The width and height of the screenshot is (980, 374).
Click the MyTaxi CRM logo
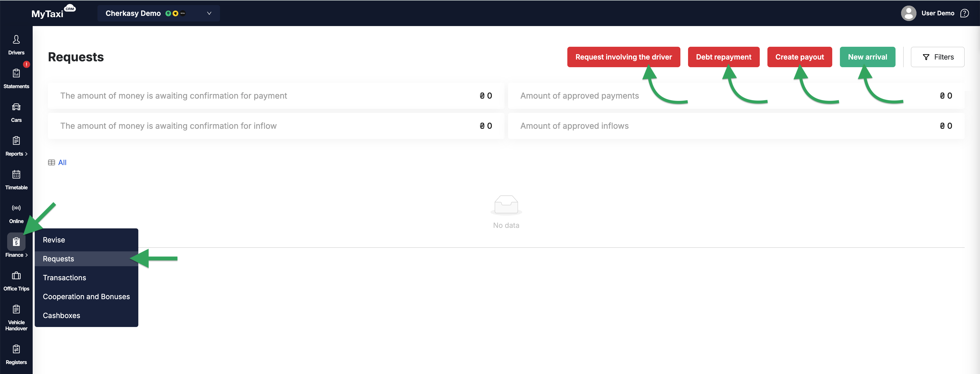(54, 12)
